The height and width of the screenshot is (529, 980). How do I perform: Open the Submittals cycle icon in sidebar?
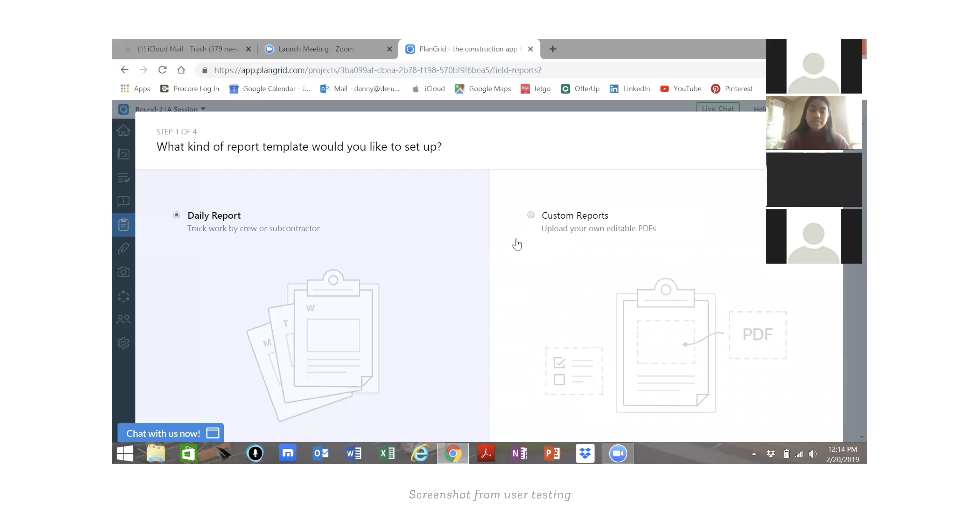[x=123, y=296]
